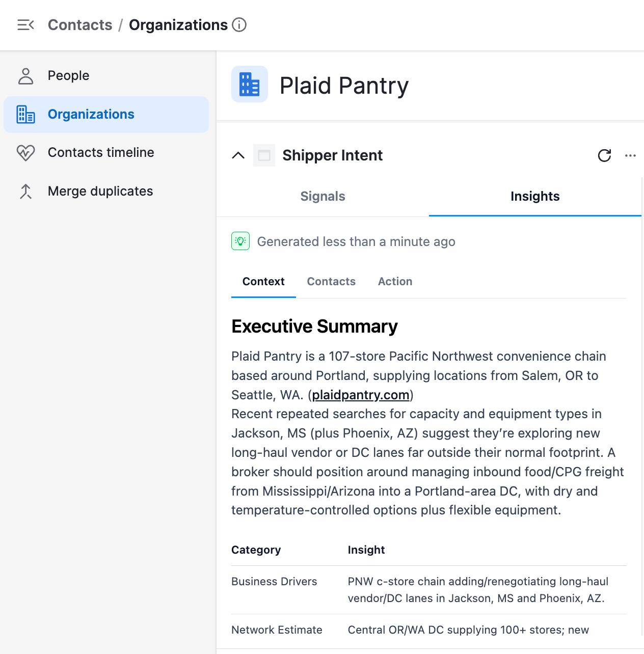Click the People person icon

pos(25,76)
